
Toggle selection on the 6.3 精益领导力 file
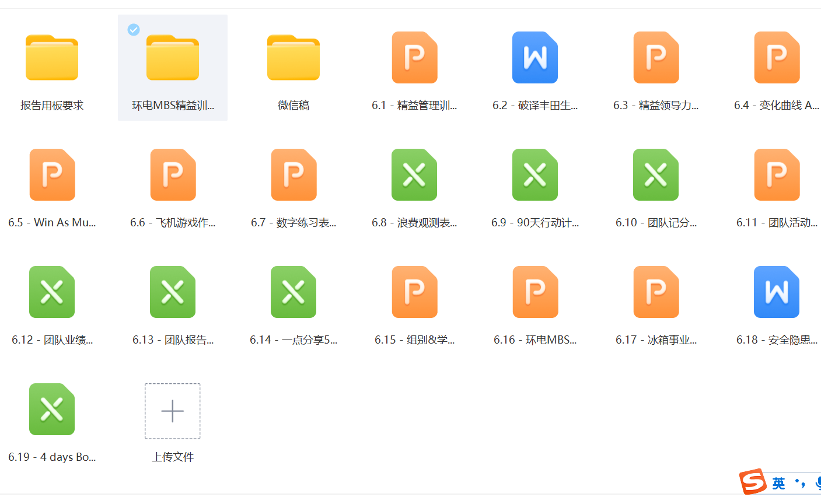pos(656,57)
